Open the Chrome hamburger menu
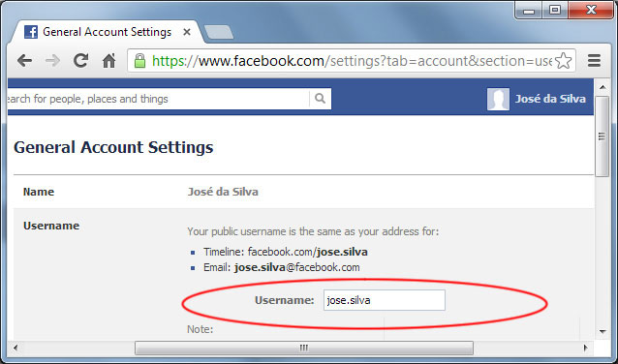Image resolution: width=618 pixels, height=364 pixels. (x=594, y=61)
